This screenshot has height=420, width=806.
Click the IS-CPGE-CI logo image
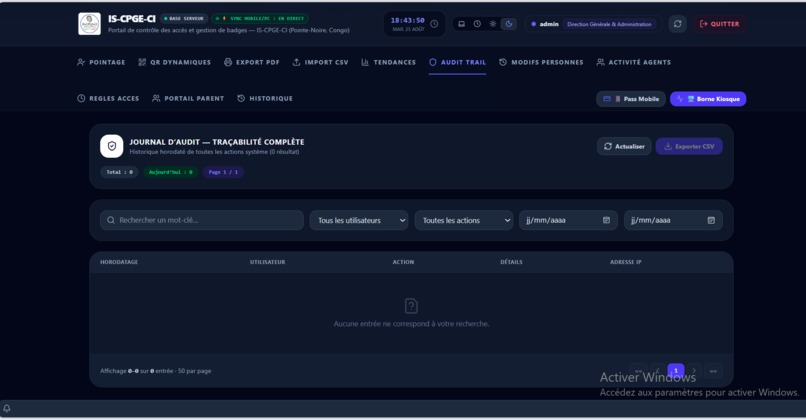89,24
